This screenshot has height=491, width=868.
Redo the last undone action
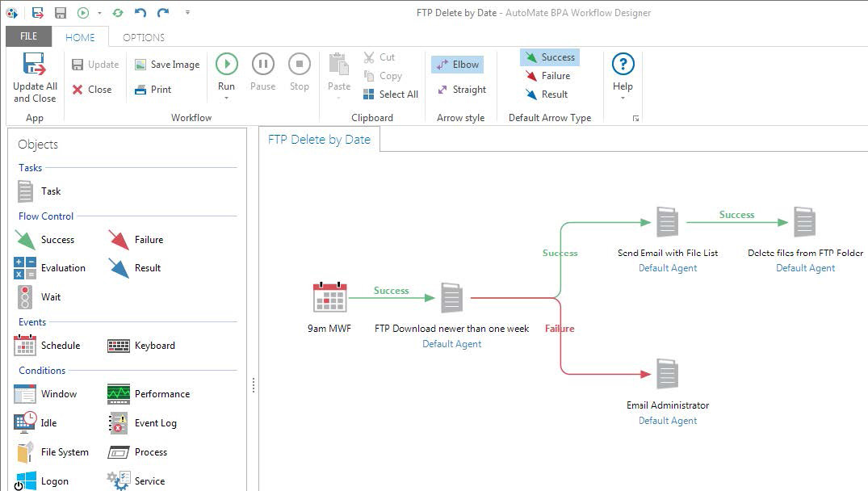coord(163,13)
